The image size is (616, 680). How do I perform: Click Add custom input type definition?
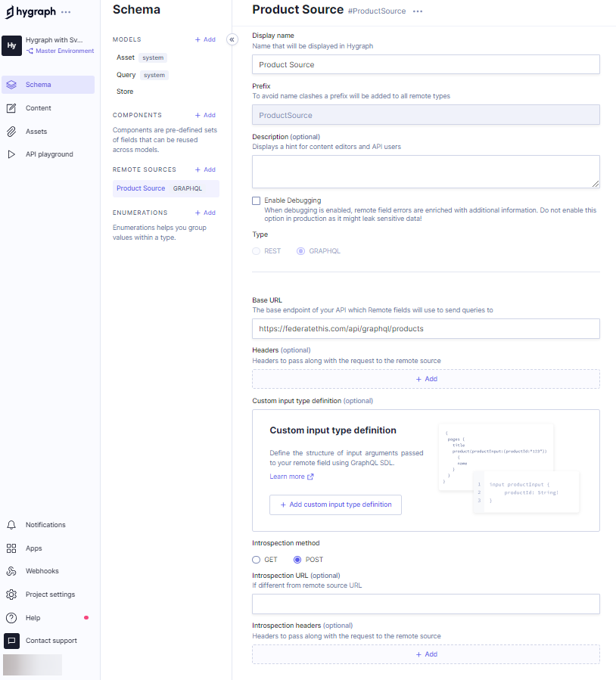tap(335, 505)
